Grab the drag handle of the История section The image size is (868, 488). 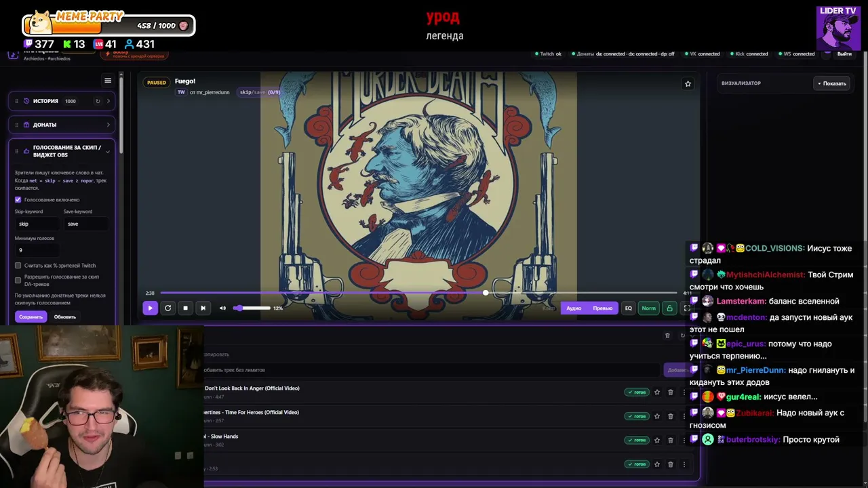click(16, 101)
